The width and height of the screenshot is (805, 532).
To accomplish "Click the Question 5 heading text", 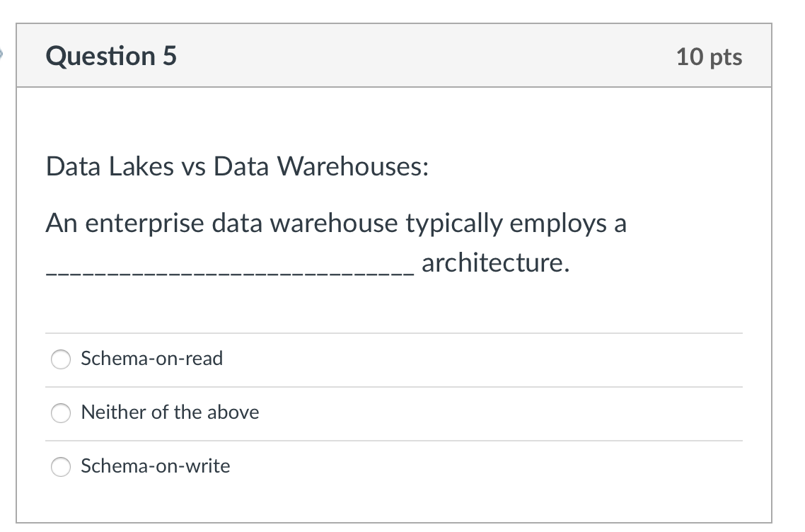I will (111, 56).
